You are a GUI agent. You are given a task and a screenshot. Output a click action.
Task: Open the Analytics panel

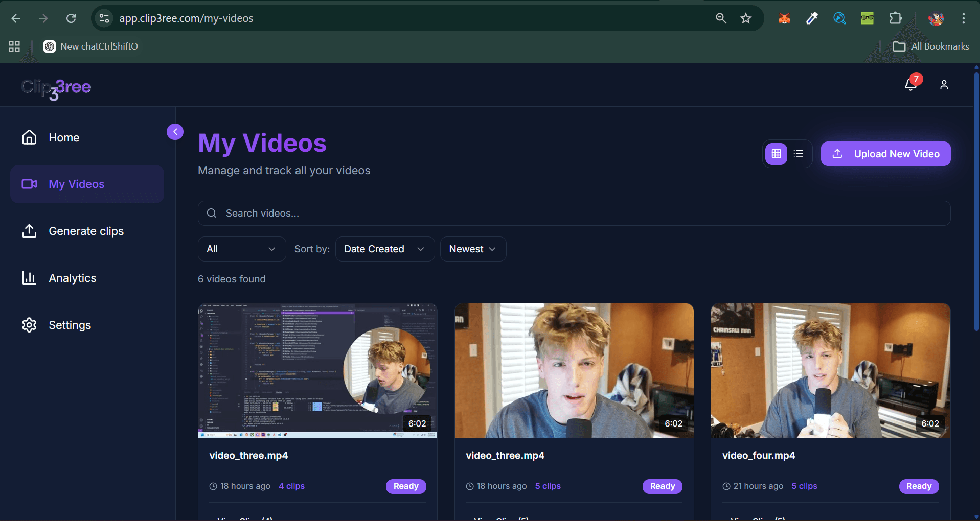pyautogui.click(x=72, y=278)
